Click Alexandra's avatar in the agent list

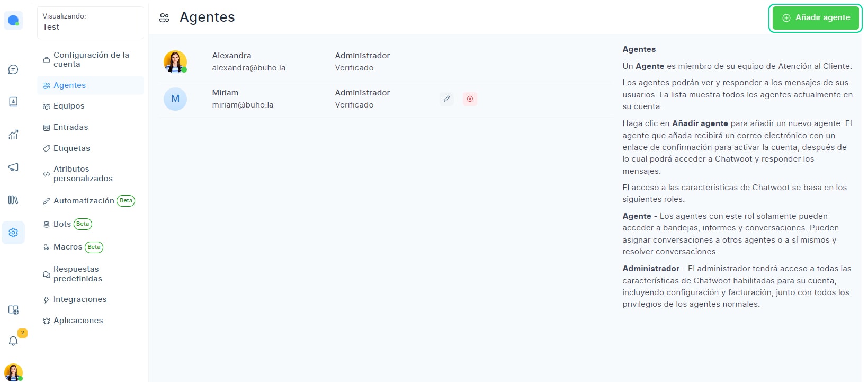[x=175, y=62]
